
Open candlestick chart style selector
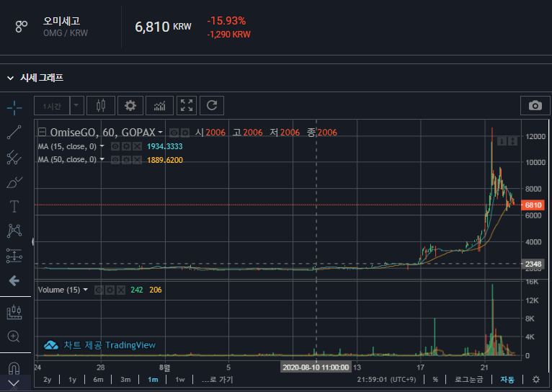coord(101,105)
